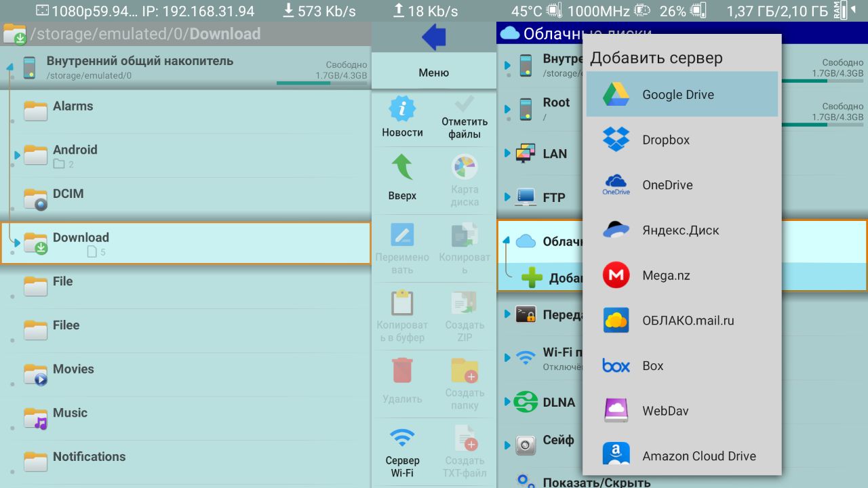The height and width of the screenshot is (488, 868).
Task: Click the 45°C temperature status readout
Action: click(528, 11)
